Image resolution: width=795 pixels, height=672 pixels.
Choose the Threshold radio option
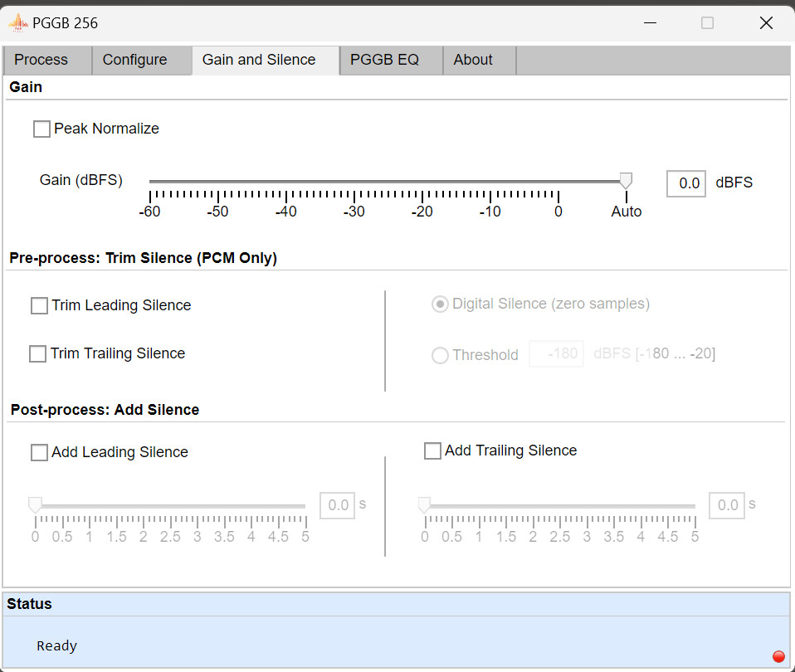[440, 356]
